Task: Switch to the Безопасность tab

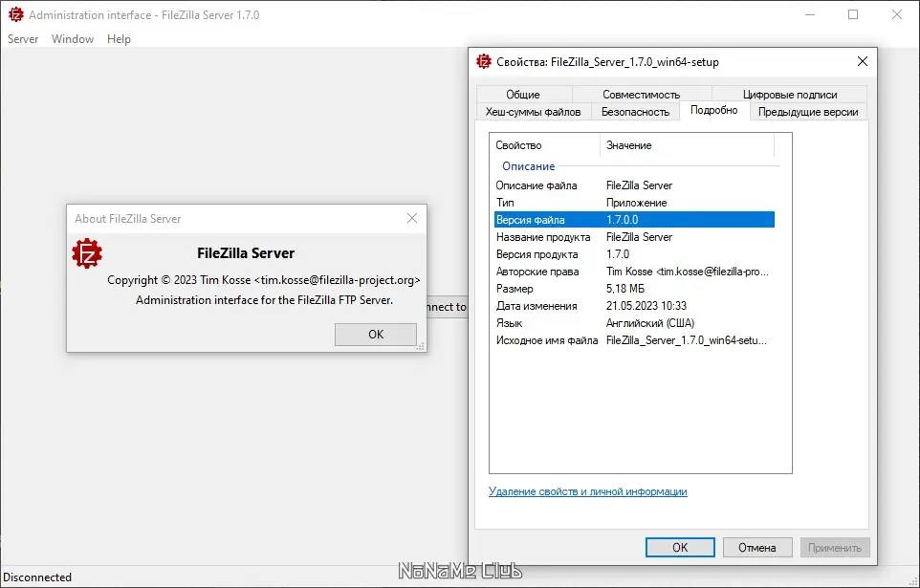Action: [635, 112]
